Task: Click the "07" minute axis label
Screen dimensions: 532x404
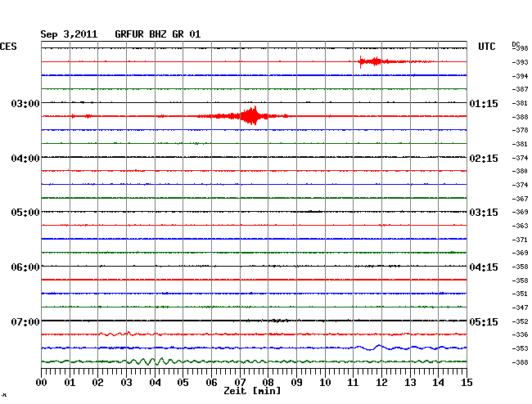Action: (240, 382)
